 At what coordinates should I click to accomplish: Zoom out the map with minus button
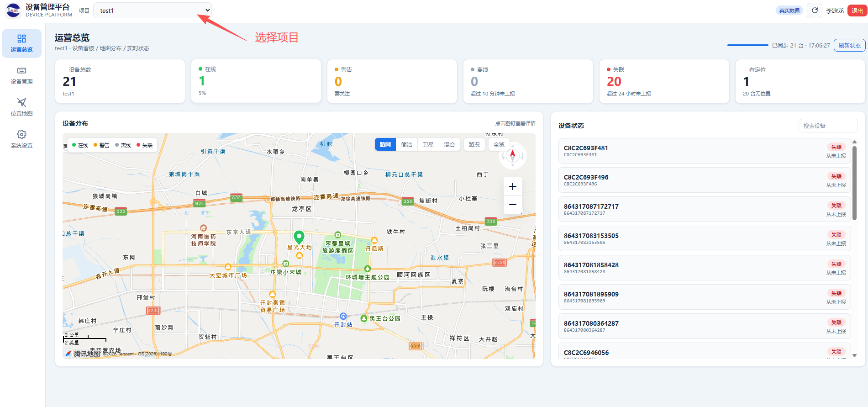click(513, 205)
